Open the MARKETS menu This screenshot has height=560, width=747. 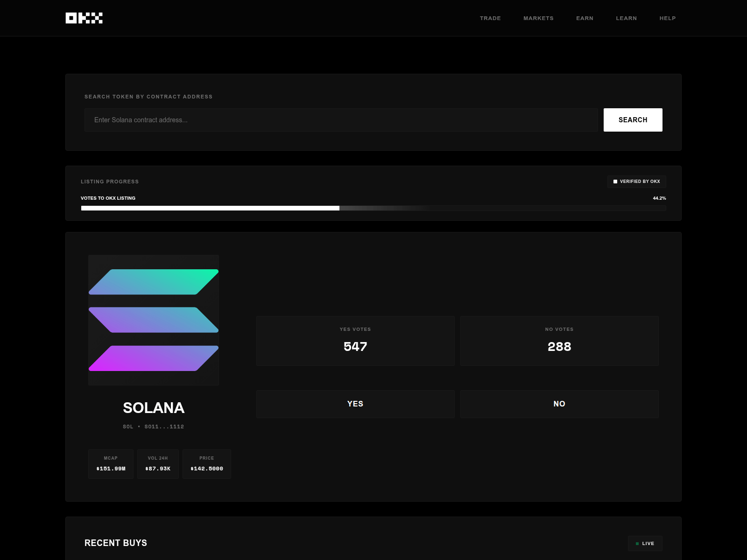coord(538,18)
